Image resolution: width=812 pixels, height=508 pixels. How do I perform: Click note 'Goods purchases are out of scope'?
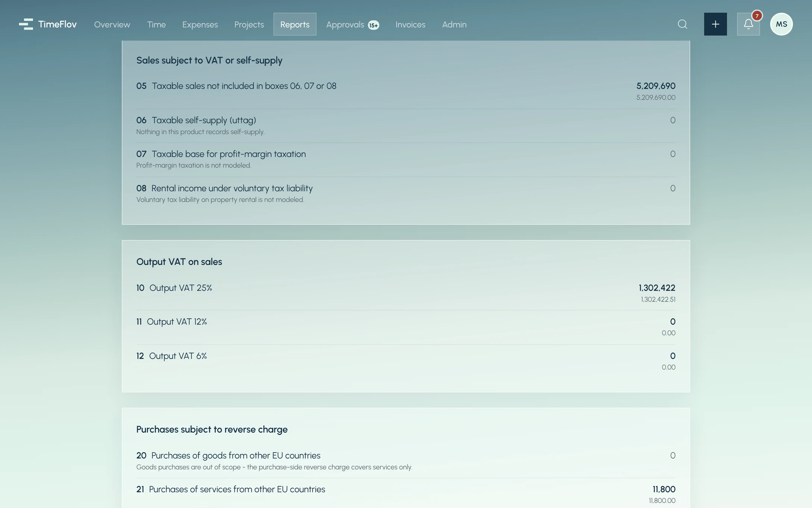pyautogui.click(x=274, y=467)
